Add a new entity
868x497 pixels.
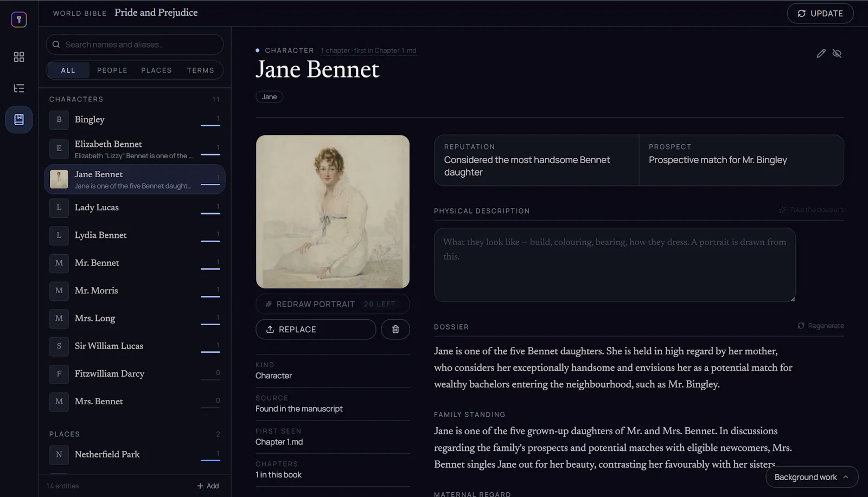(x=208, y=486)
